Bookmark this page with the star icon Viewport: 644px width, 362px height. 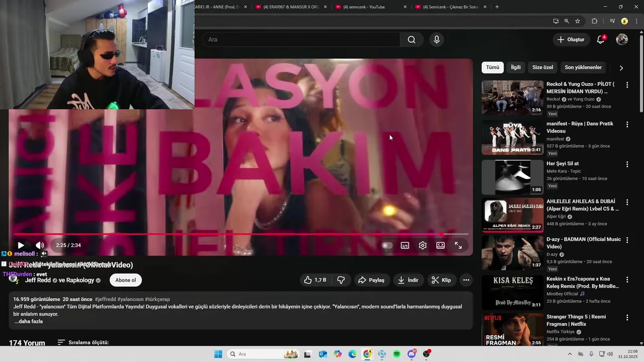tap(578, 21)
